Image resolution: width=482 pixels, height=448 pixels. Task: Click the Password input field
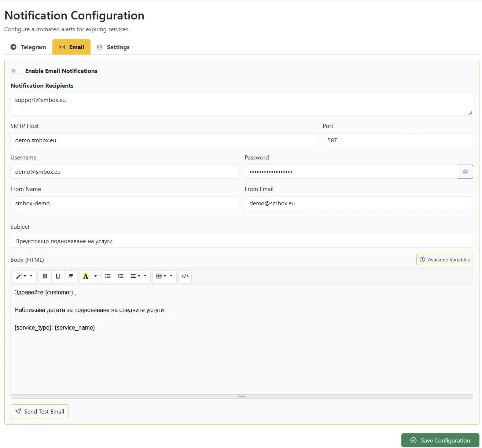point(351,172)
